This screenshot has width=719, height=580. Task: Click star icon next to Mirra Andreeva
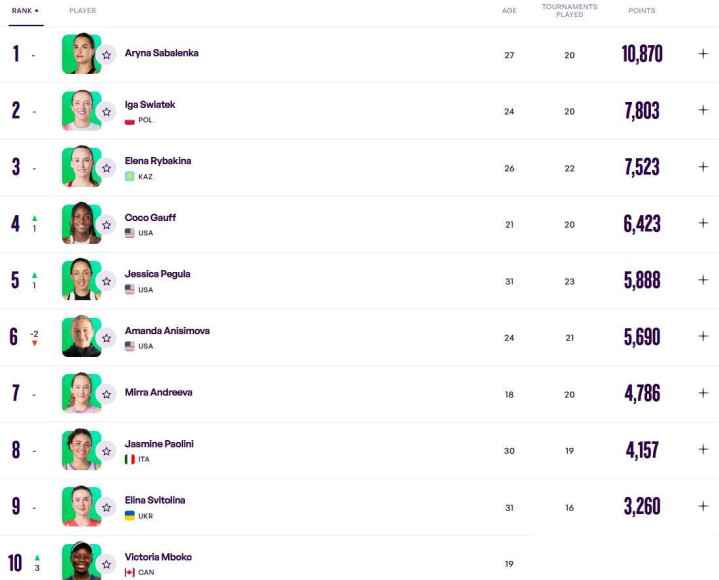click(x=106, y=394)
